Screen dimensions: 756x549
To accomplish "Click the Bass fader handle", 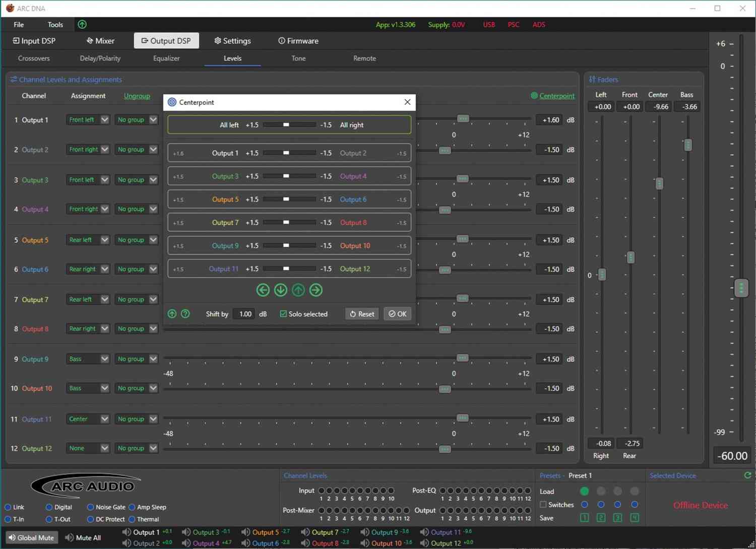I will (687, 145).
